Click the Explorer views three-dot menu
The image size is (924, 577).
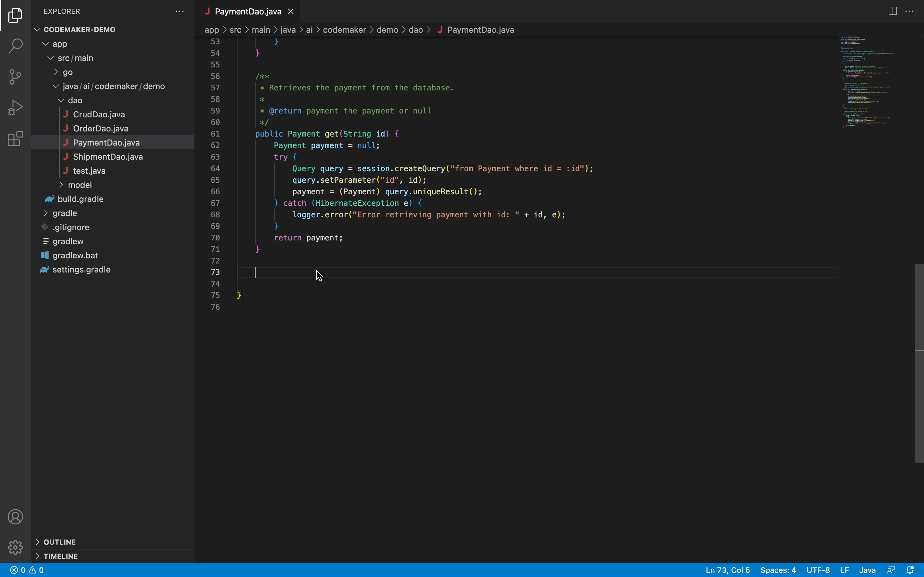179,11
